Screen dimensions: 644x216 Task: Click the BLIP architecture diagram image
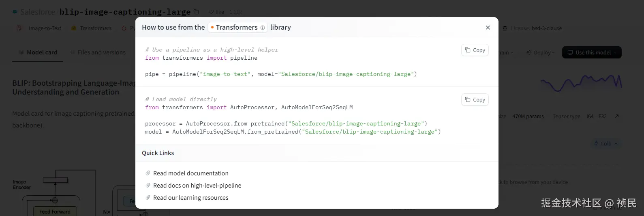(74, 193)
